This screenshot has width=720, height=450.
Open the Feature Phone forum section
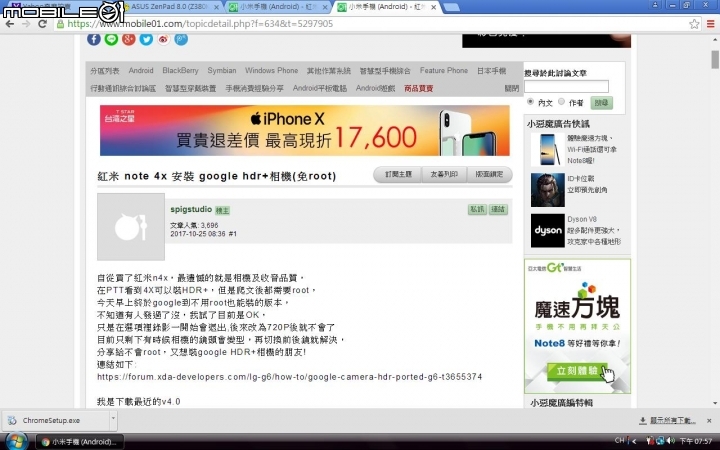point(444,70)
